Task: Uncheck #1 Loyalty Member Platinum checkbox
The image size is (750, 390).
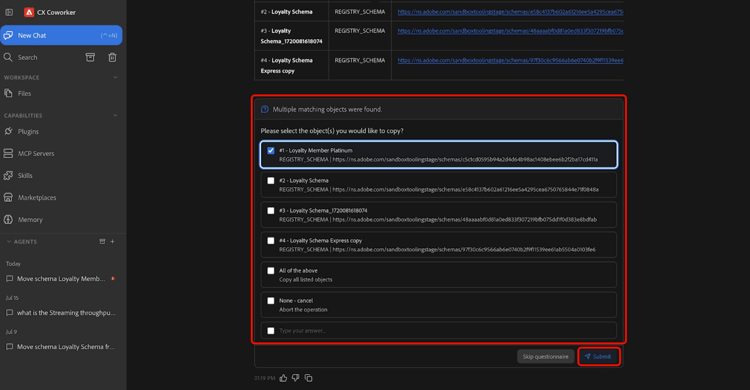Action: pyautogui.click(x=271, y=150)
